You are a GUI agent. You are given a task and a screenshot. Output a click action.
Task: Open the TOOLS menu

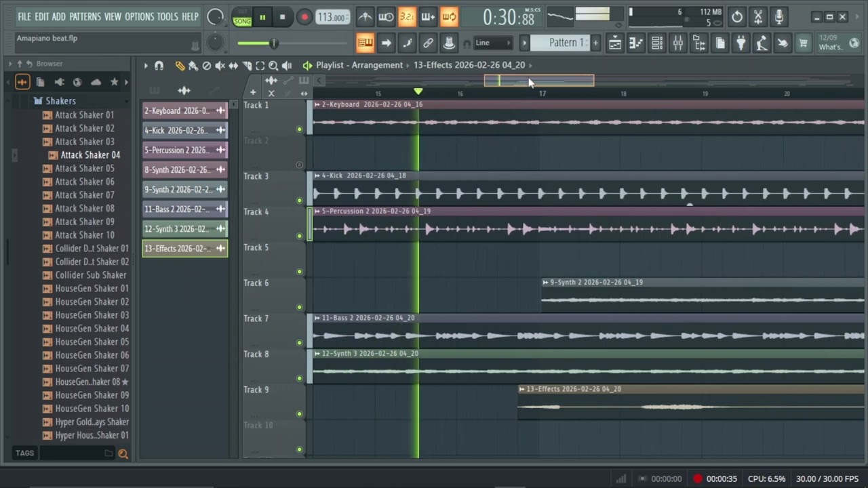(x=167, y=16)
